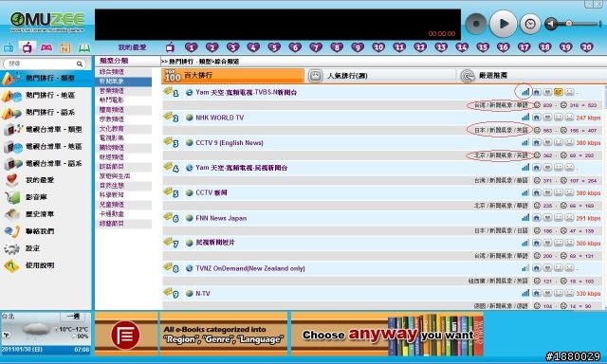
Task: Switch to the games mode icon
Action: (46, 47)
